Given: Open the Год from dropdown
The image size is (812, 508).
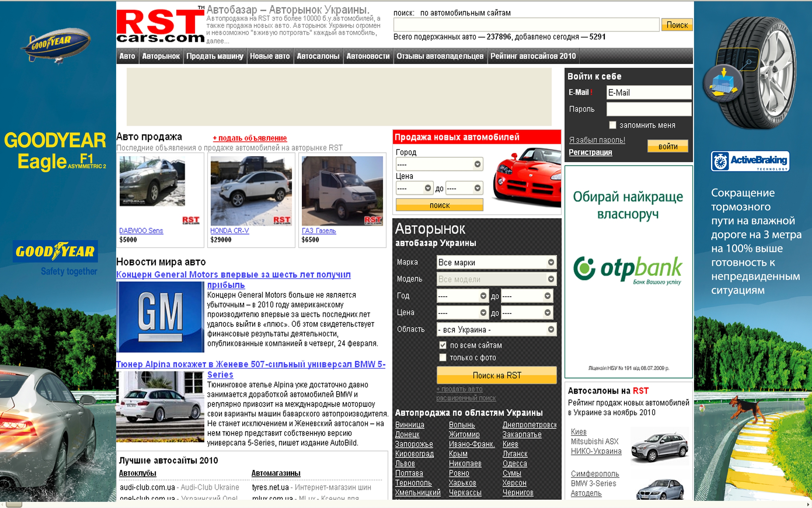Looking at the screenshot, I should [462, 296].
